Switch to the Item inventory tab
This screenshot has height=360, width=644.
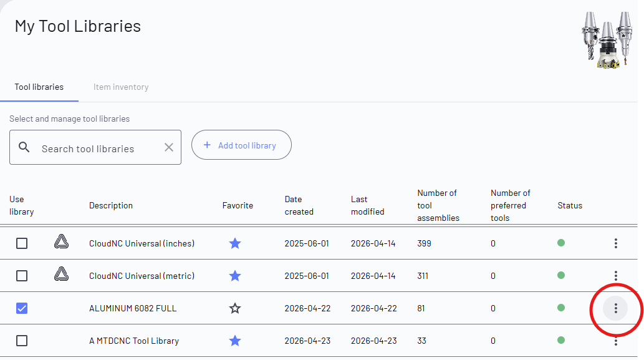point(121,87)
